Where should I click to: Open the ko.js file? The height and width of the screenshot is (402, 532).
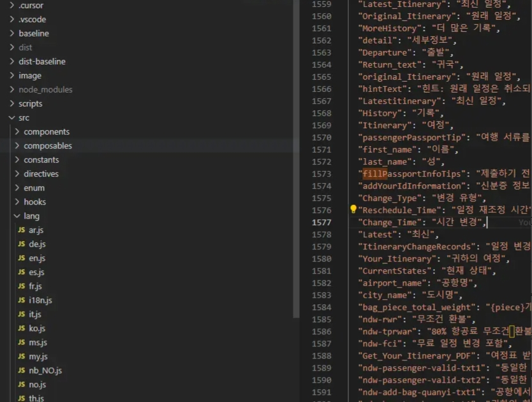pyautogui.click(x=37, y=328)
